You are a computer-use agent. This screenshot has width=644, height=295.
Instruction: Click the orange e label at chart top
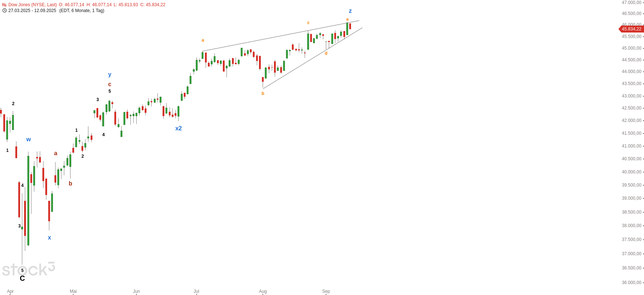pyautogui.click(x=347, y=19)
